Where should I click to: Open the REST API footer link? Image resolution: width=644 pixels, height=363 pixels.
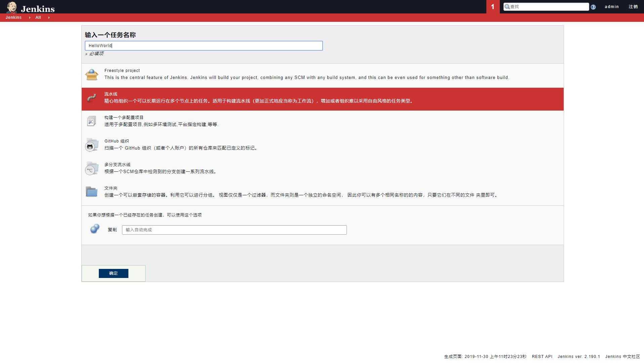(542, 357)
